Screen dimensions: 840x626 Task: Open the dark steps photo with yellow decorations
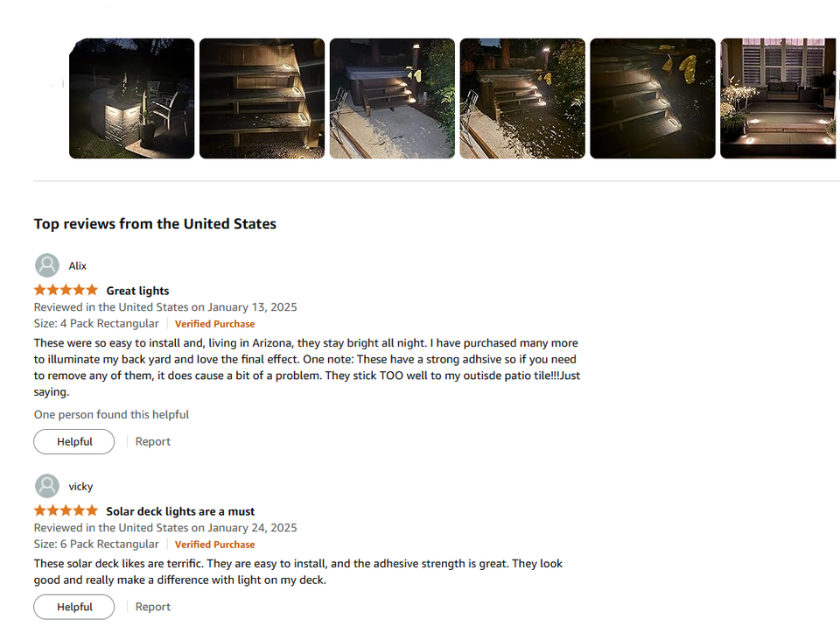[652, 98]
